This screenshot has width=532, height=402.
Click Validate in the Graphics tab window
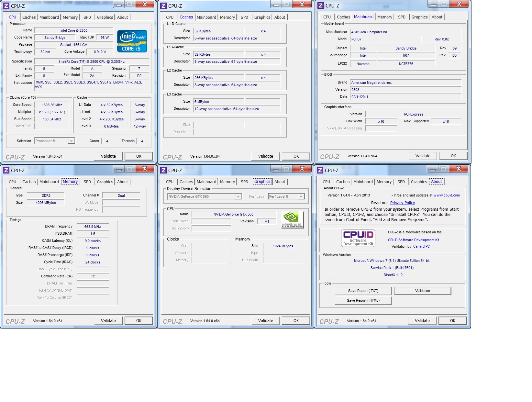pyautogui.click(x=266, y=321)
